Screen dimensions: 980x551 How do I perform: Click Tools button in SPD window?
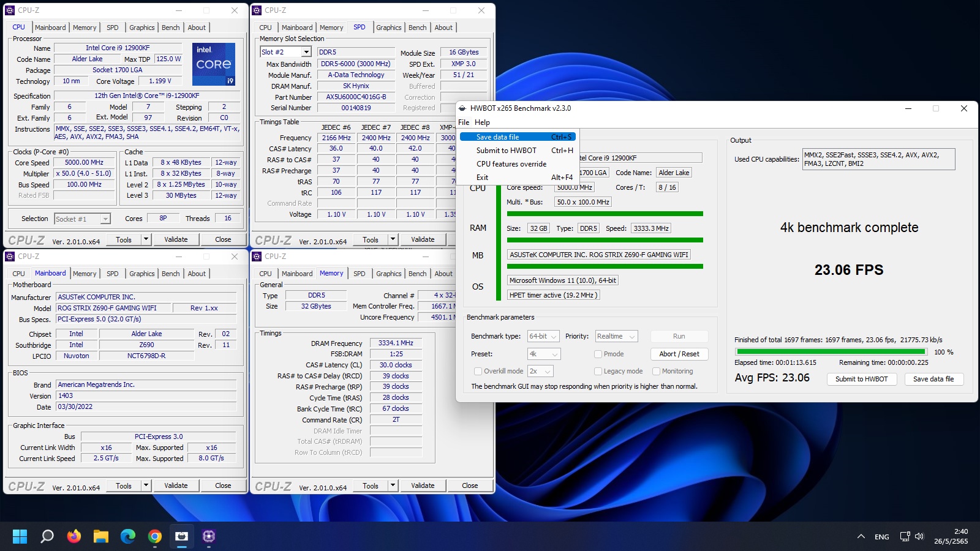coord(371,239)
